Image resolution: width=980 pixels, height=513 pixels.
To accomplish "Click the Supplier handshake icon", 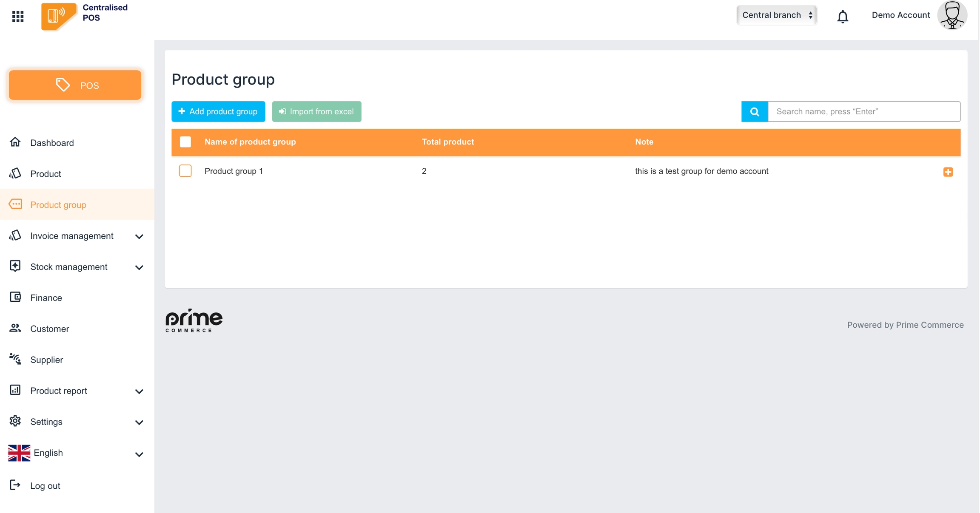I will click(15, 359).
